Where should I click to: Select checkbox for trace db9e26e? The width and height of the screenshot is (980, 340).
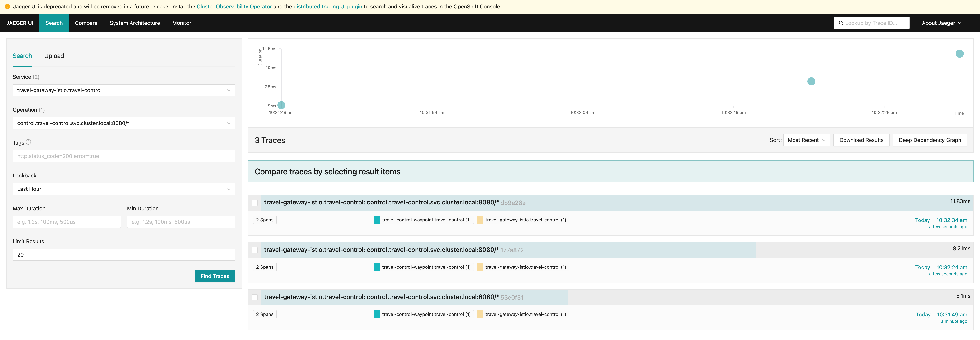pos(255,203)
